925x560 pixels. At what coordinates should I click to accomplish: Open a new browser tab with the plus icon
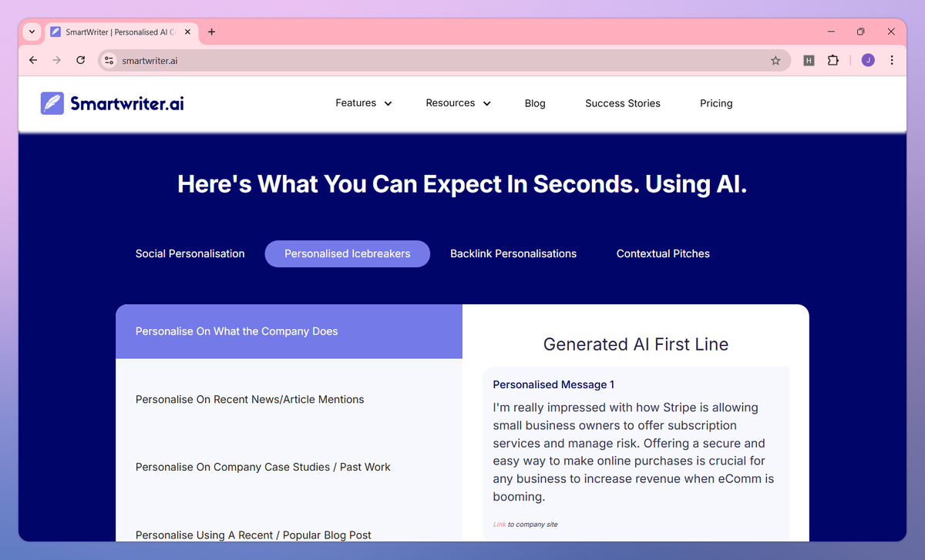[x=211, y=32]
